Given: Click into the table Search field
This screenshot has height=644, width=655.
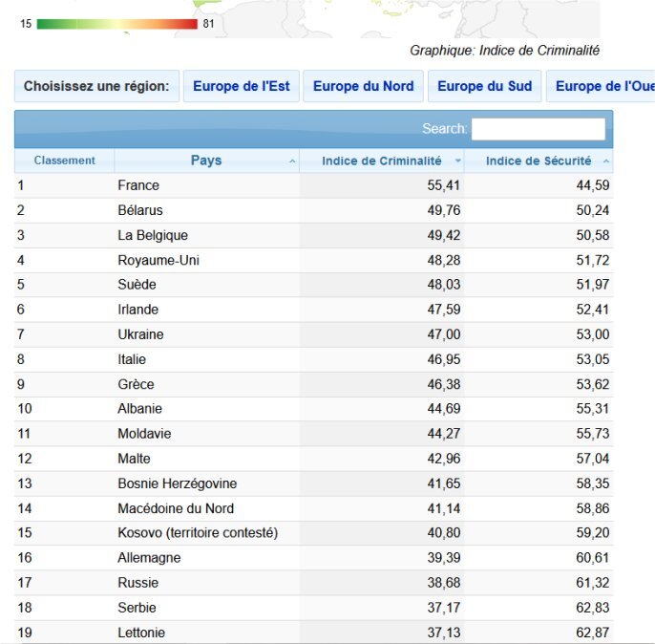Looking at the screenshot, I should 538,129.
